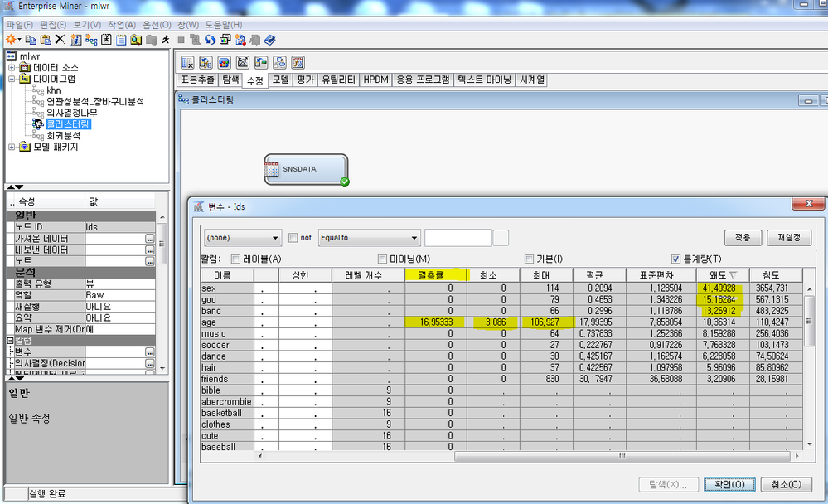The image size is (828, 504).
Task: Switch to the 유틸리티 tab
Action: 338,80
